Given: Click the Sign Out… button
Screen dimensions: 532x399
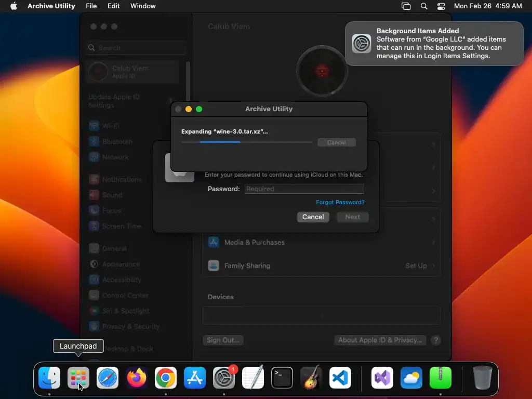Looking at the screenshot, I should [223, 340].
